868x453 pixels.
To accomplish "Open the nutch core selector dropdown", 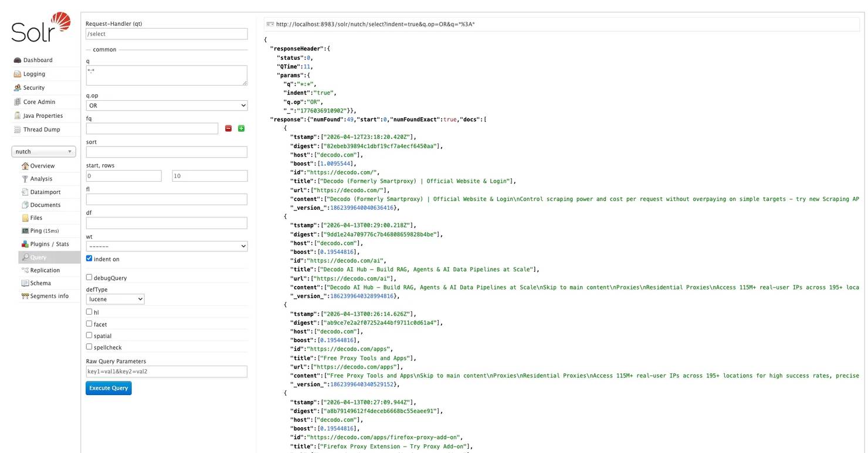I will pyautogui.click(x=43, y=152).
